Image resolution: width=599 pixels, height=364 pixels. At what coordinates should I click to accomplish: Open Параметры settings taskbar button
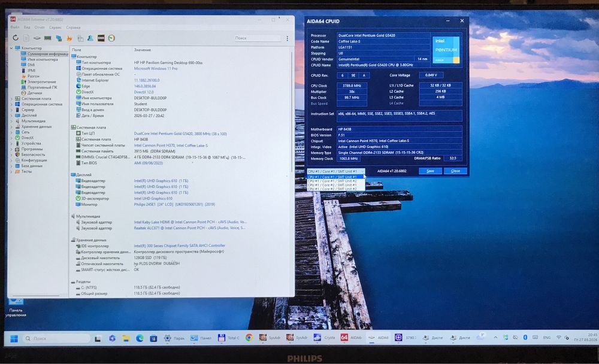pyautogui.click(x=174, y=338)
